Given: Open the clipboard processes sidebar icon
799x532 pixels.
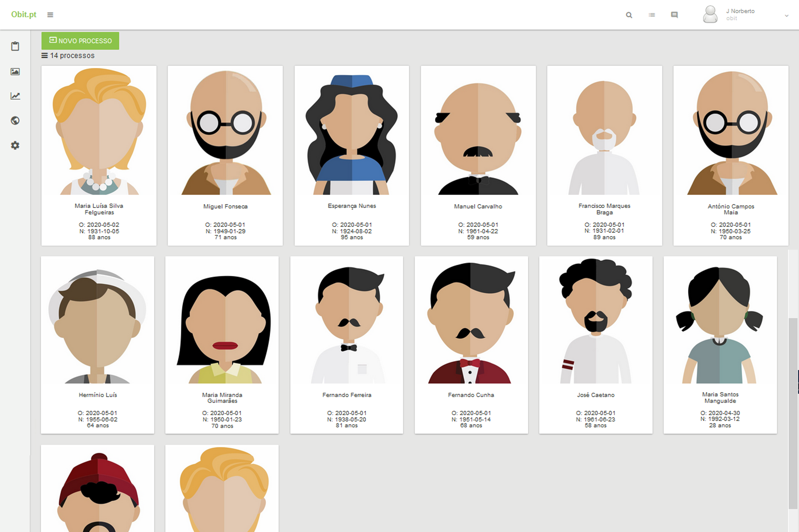Looking at the screenshot, I should tap(15, 46).
